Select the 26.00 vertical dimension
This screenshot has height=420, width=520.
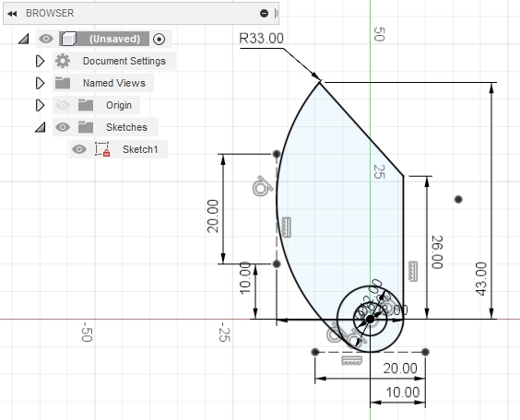(437, 252)
